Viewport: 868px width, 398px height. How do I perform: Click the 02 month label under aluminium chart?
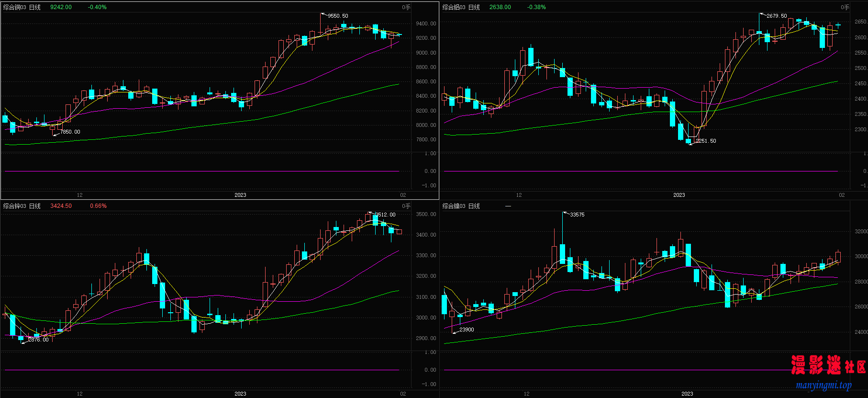(x=842, y=195)
